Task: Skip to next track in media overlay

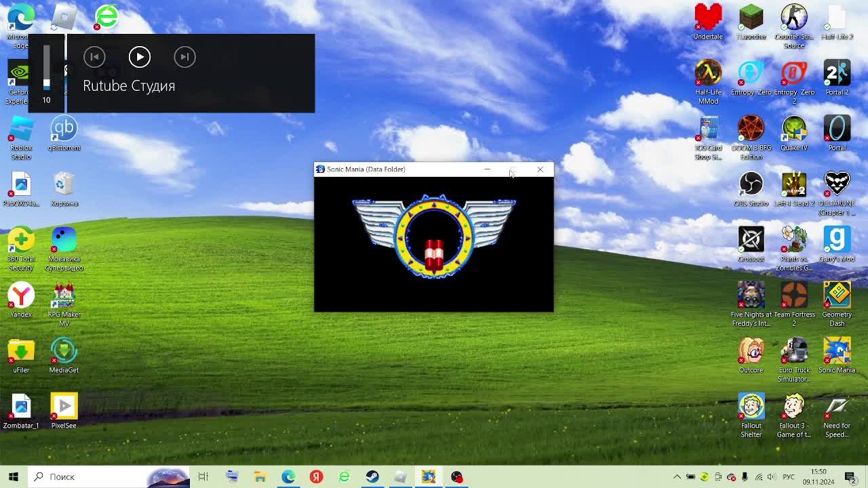Action: (184, 57)
